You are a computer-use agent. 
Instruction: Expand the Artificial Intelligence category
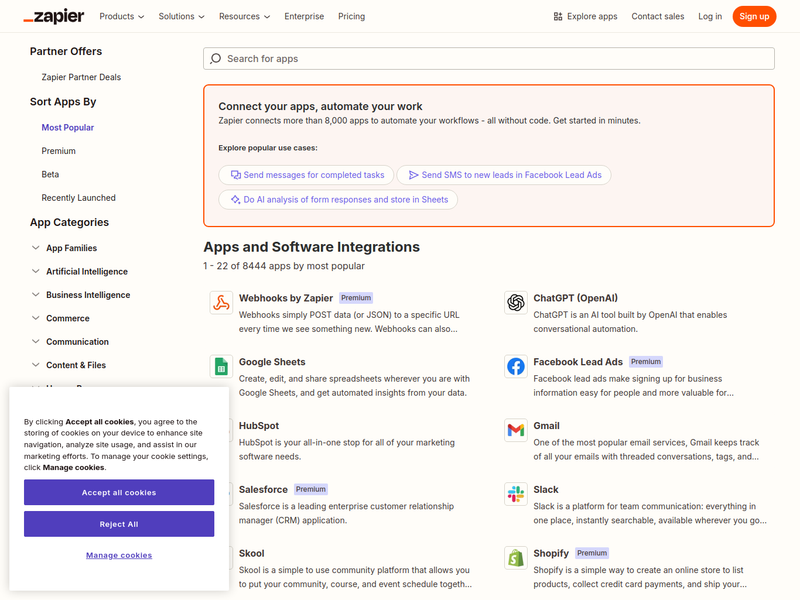pos(80,271)
